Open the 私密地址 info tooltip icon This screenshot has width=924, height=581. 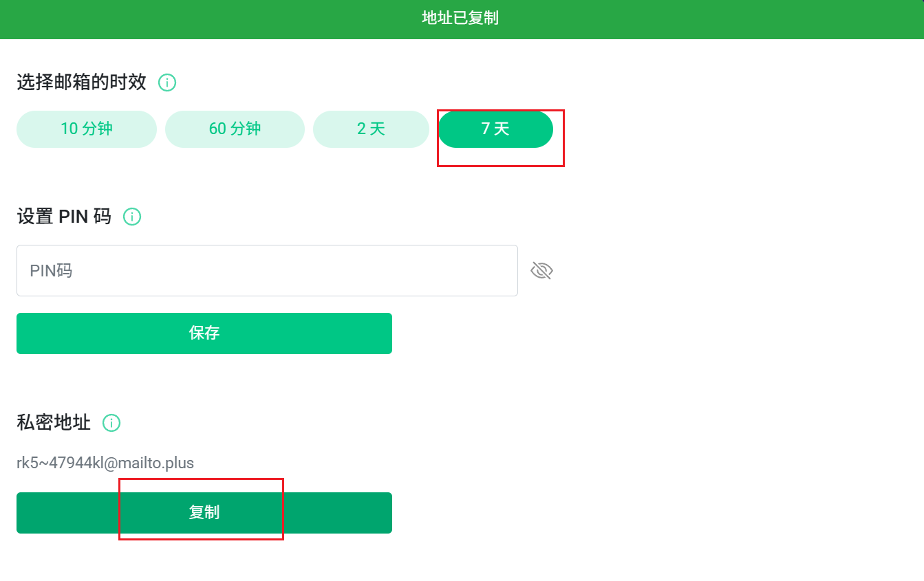[x=111, y=423]
